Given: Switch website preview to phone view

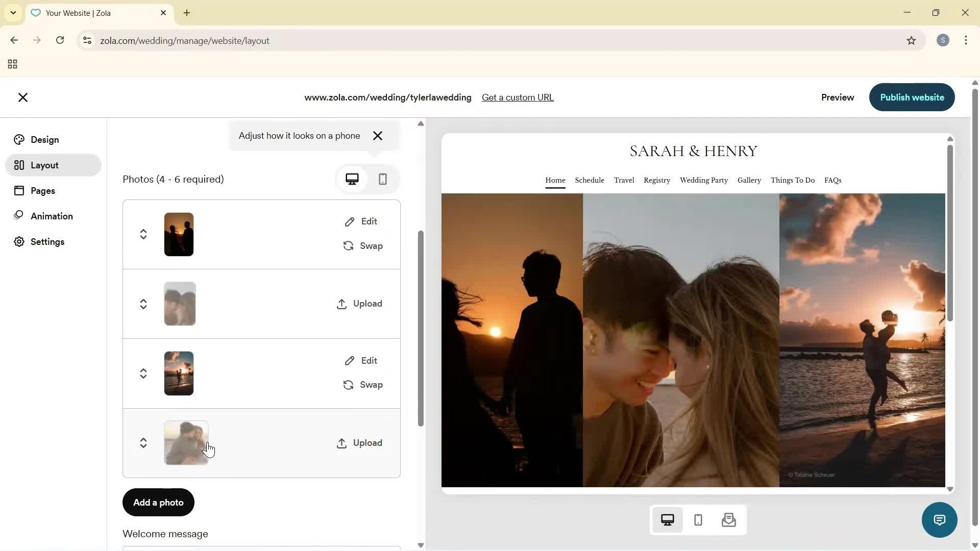Looking at the screenshot, I should [698, 519].
